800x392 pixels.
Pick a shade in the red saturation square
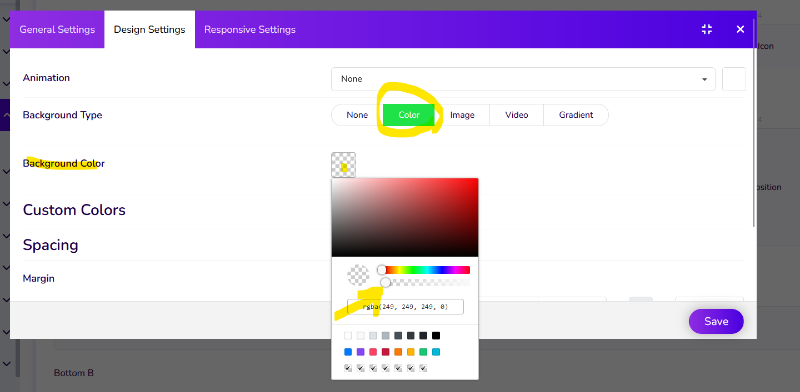tap(405, 217)
